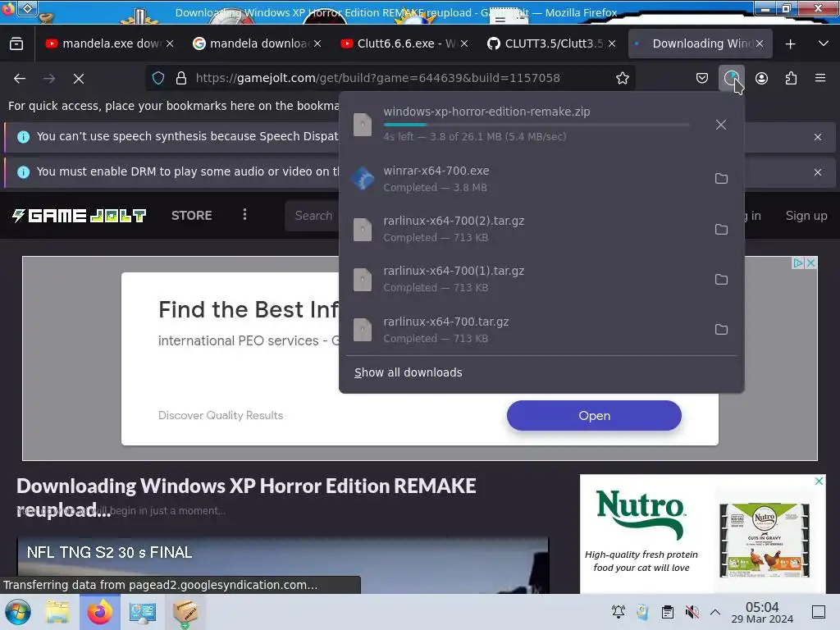Open the Game Jolt STORE link
The image size is (840, 630).
tap(192, 216)
